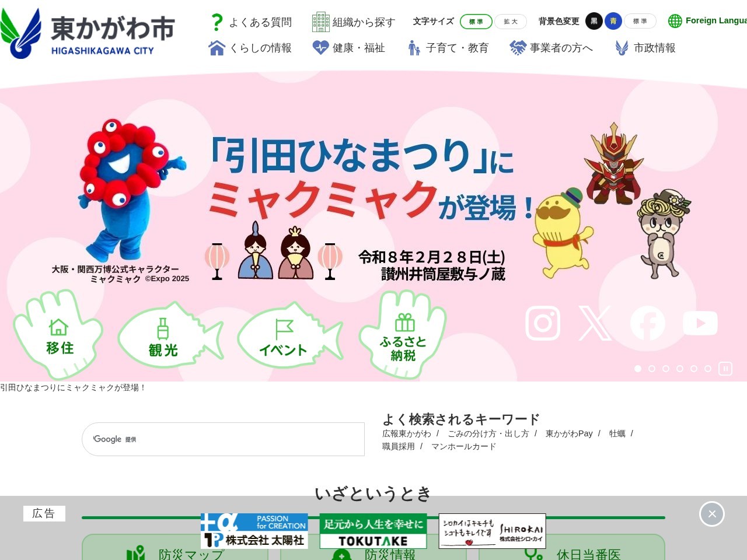Click the よくある質問 question mark icon

217,22
